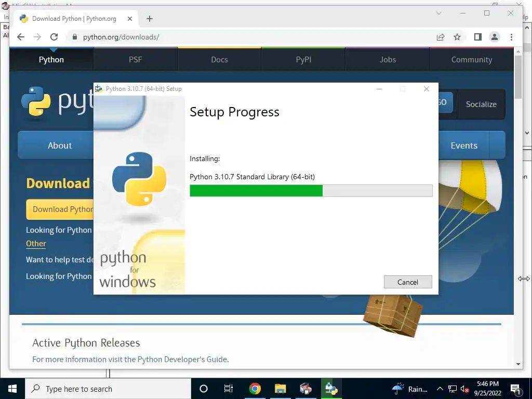Click the yellow Download Python button
This screenshot has width=532, height=399.
[x=60, y=209]
